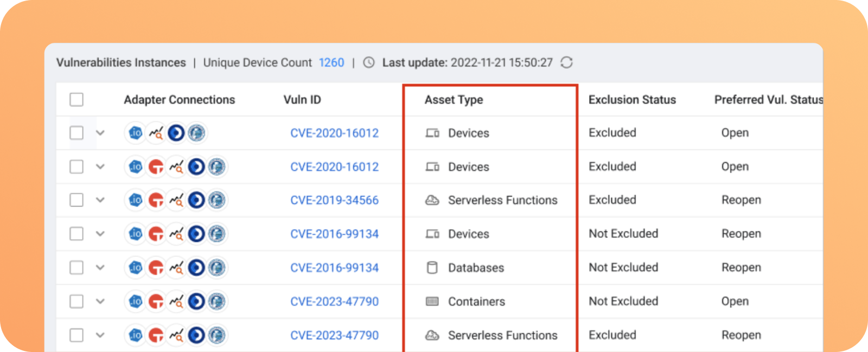This screenshot has width=868, height=352.
Task: Click 'Not Excluded' in the Databases row
Action: click(x=623, y=267)
